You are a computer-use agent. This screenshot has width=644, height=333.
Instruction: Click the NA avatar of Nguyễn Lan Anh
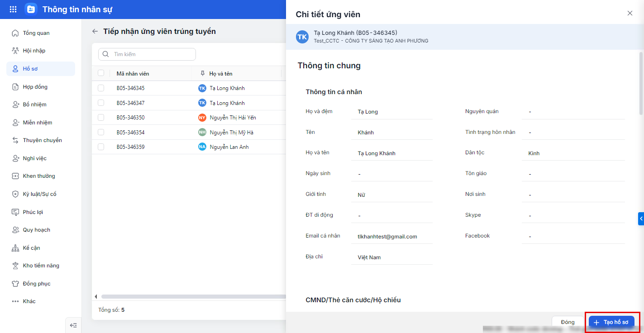[x=202, y=147]
